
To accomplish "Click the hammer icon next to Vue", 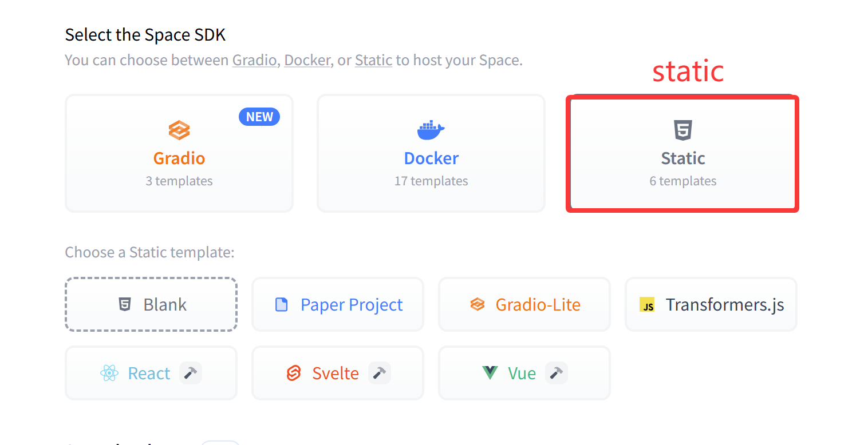I will coord(556,373).
